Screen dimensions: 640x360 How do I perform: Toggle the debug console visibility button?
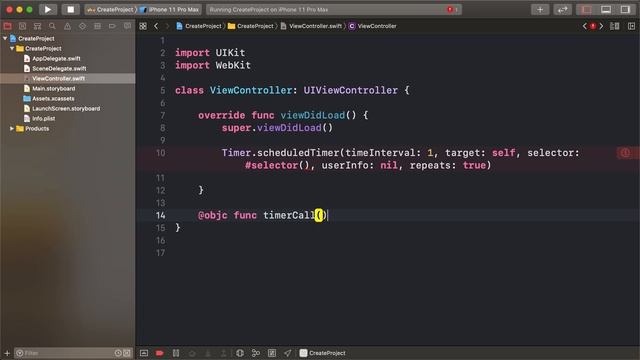tap(144, 353)
